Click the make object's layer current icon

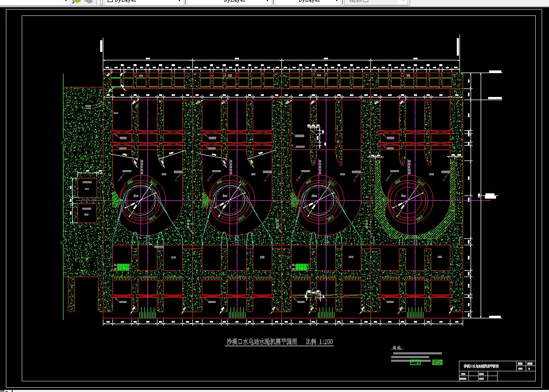(76, 1)
